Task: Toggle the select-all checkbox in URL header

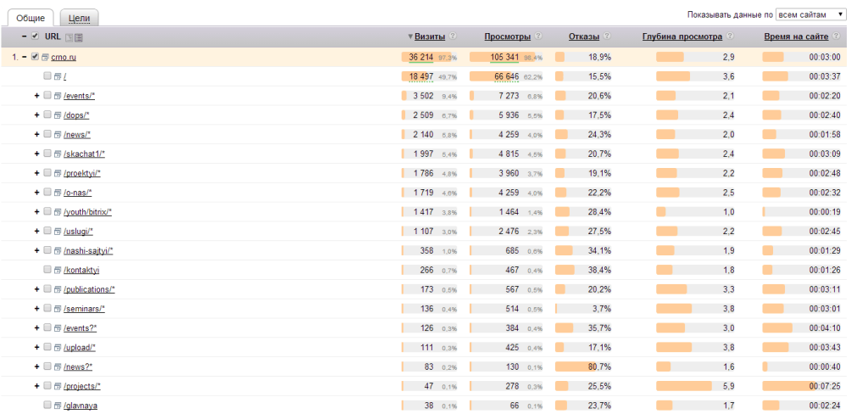Action: [35, 36]
